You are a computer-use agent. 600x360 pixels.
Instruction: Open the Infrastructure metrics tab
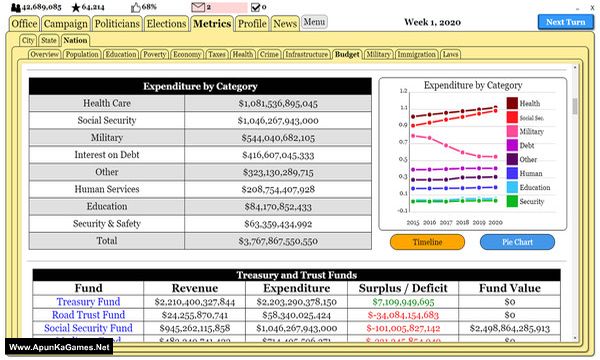tap(307, 54)
